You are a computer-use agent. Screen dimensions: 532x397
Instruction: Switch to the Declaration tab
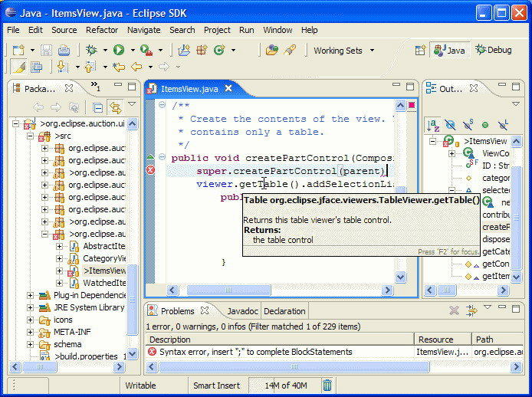pos(284,311)
